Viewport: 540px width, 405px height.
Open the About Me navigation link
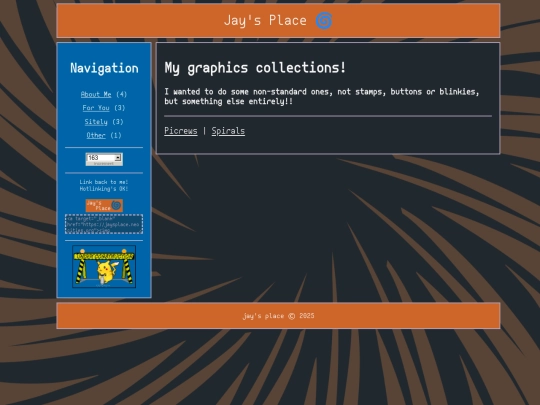(x=96, y=94)
